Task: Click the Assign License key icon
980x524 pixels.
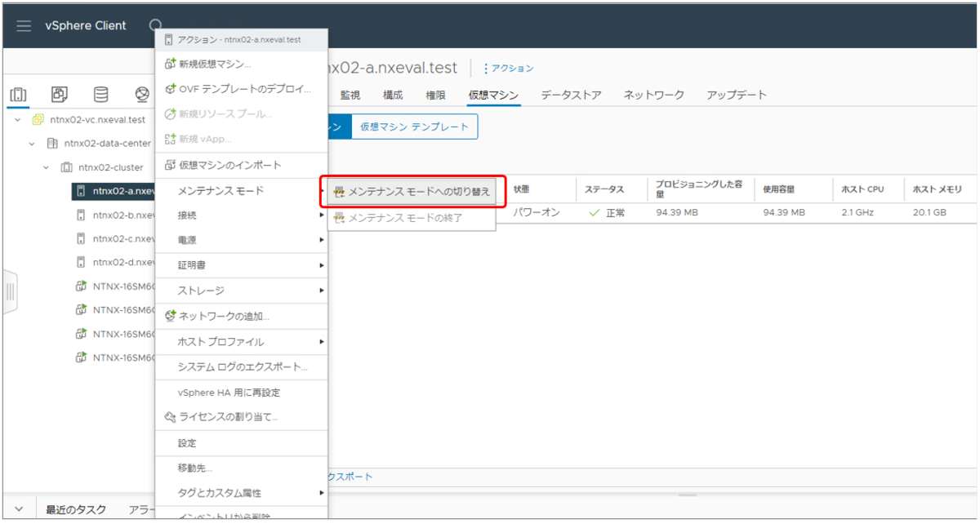Action: [170, 417]
